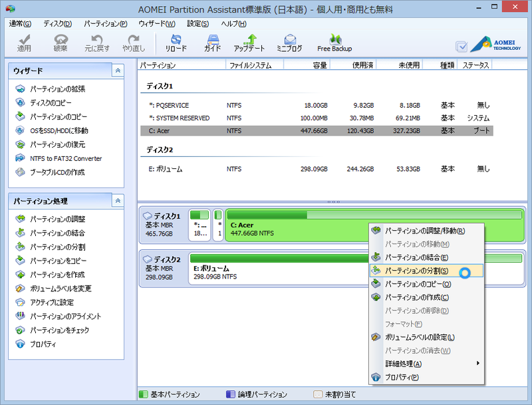Start the パーティションのコピー wizard

52,116
